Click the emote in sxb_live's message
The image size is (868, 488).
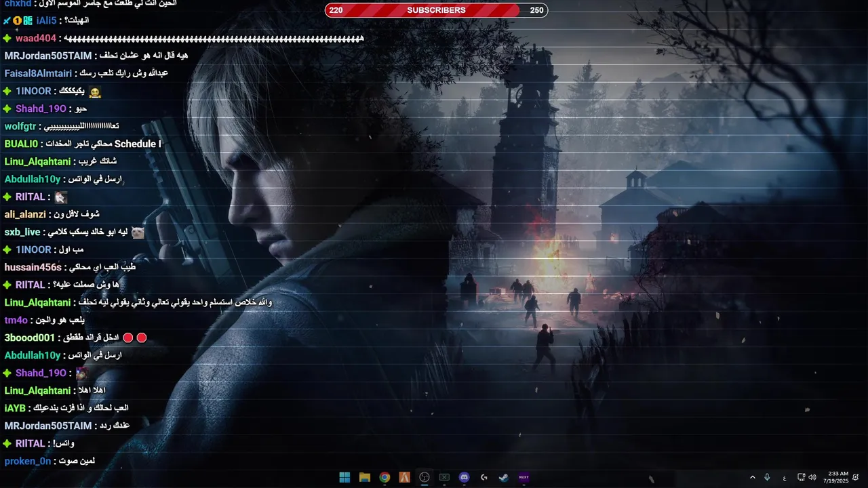[138, 232]
